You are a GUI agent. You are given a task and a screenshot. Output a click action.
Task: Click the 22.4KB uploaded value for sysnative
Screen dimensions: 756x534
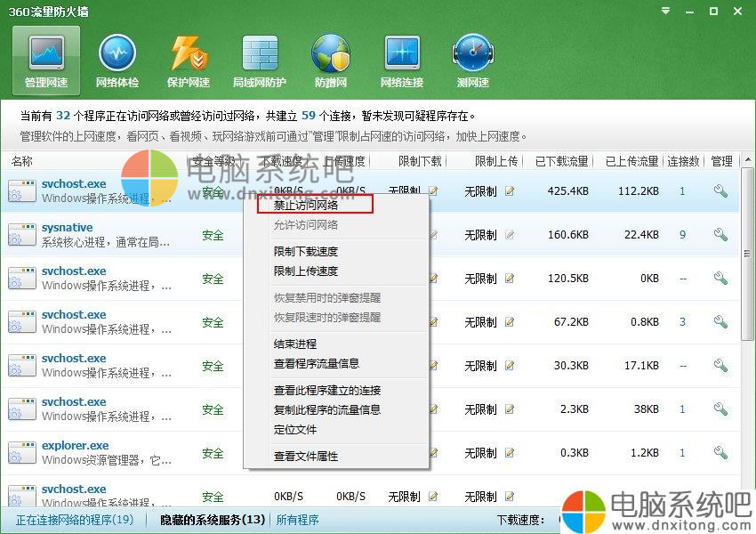click(x=641, y=235)
